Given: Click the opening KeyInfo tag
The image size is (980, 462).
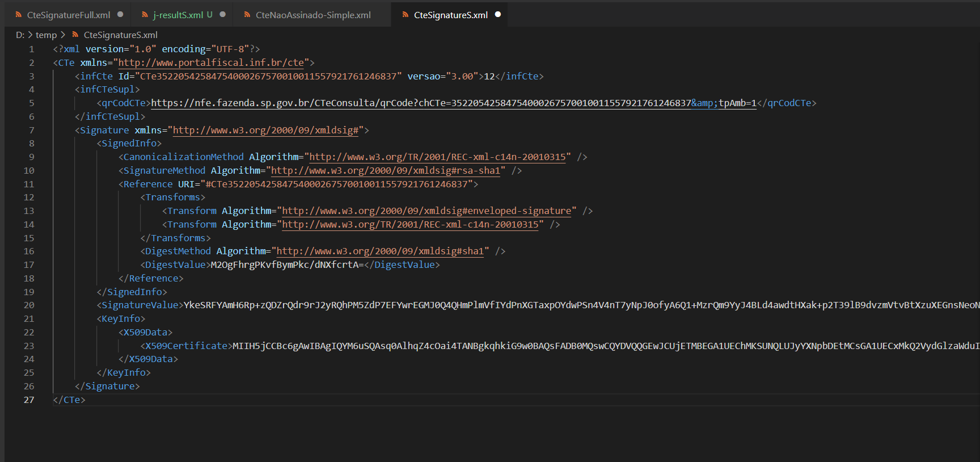Looking at the screenshot, I should [x=121, y=319].
